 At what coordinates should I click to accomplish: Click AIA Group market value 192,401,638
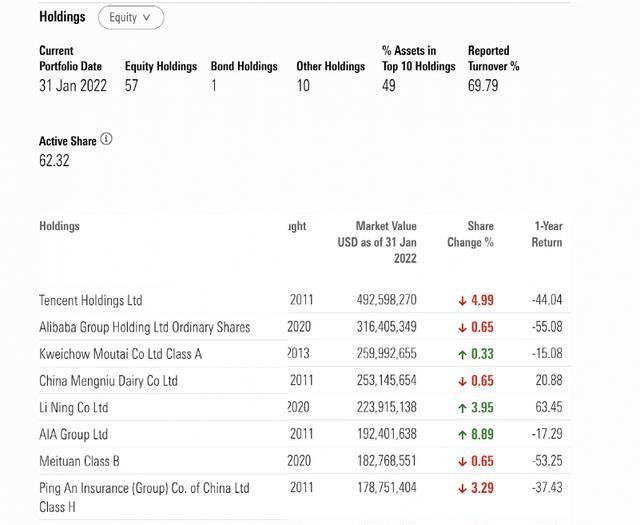click(x=387, y=434)
